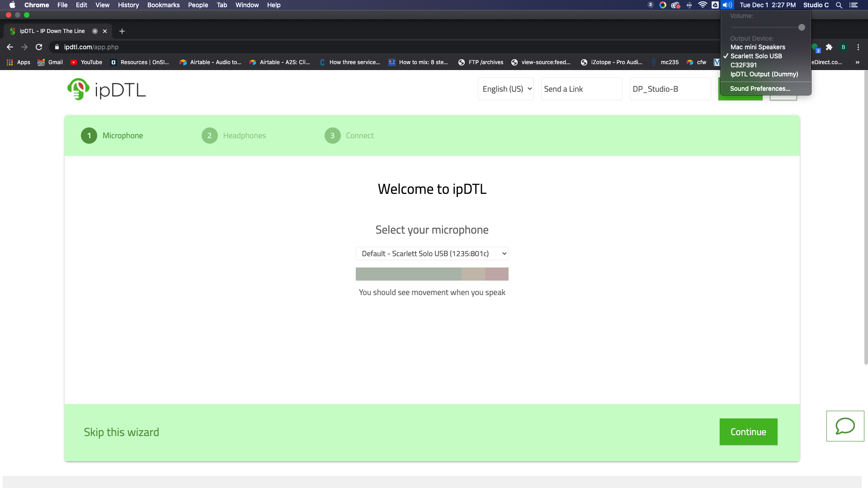Open the mc235 bookmark

(x=665, y=62)
